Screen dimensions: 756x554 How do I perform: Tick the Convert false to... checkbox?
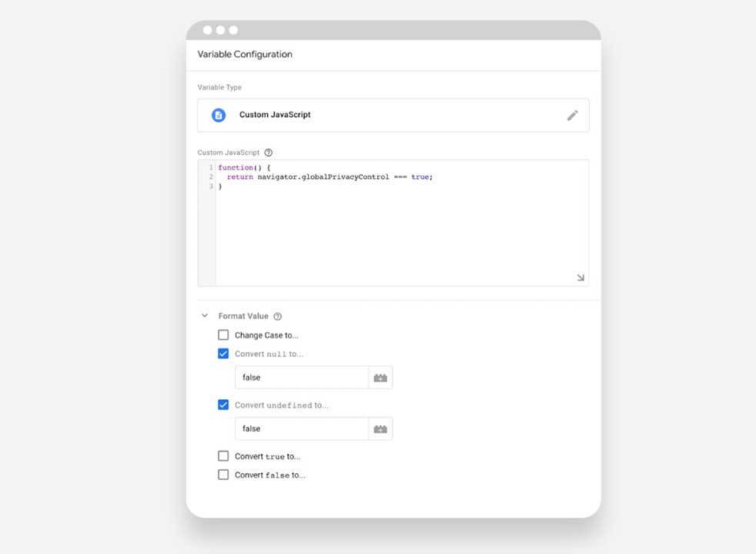tap(223, 475)
